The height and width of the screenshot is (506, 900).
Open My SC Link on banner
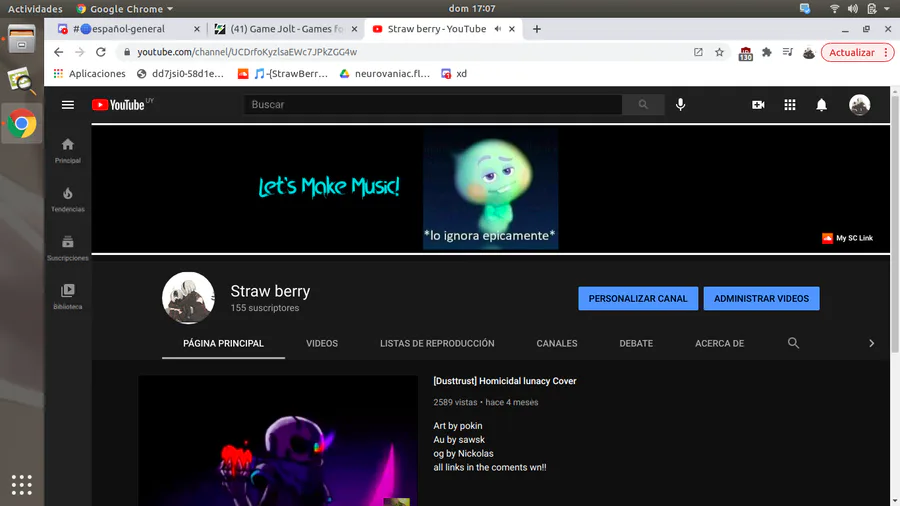847,238
